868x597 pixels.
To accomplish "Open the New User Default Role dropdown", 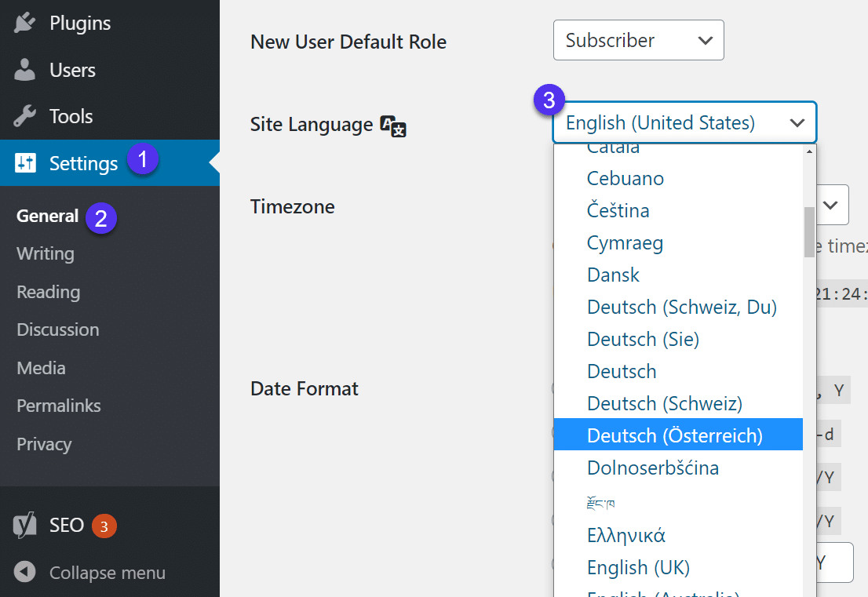I will (638, 40).
